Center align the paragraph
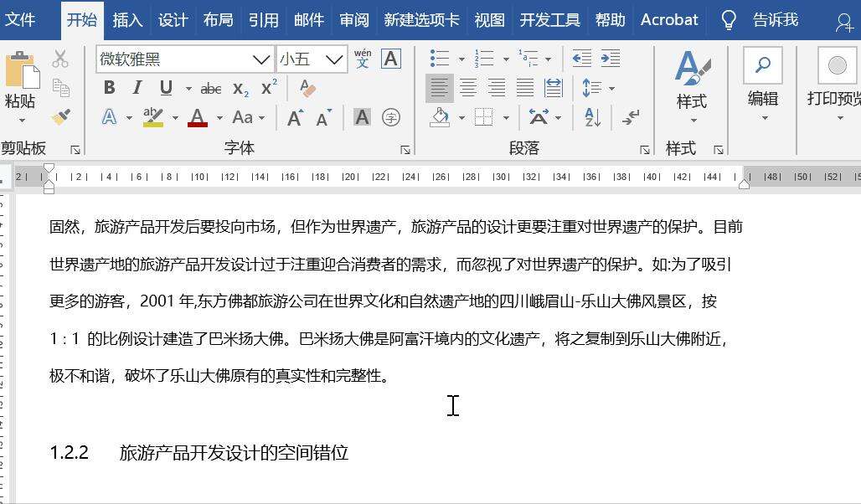Viewport: 861px width, 504px height. coord(468,88)
